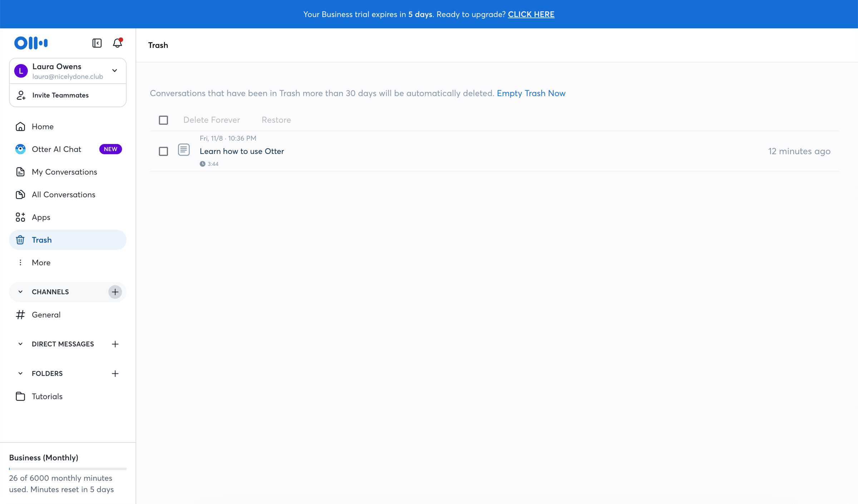Click the Otter AI Chat icon
858x504 pixels.
[x=20, y=149]
